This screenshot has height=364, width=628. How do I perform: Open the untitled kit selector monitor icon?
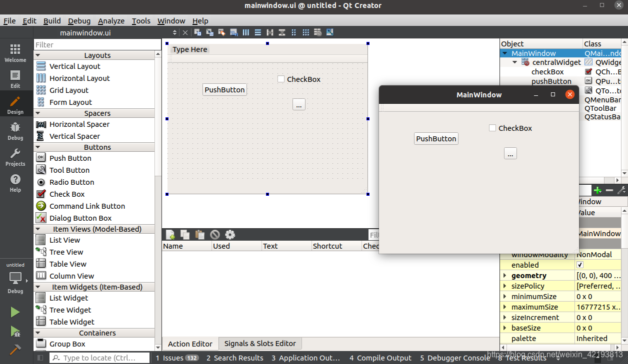15,278
